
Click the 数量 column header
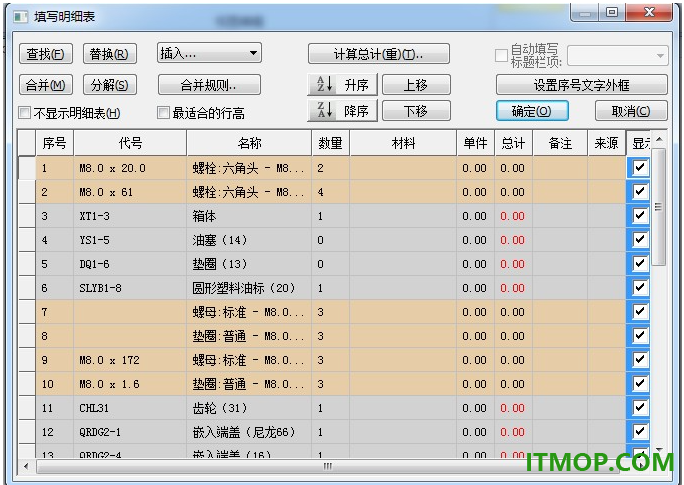click(330, 143)
